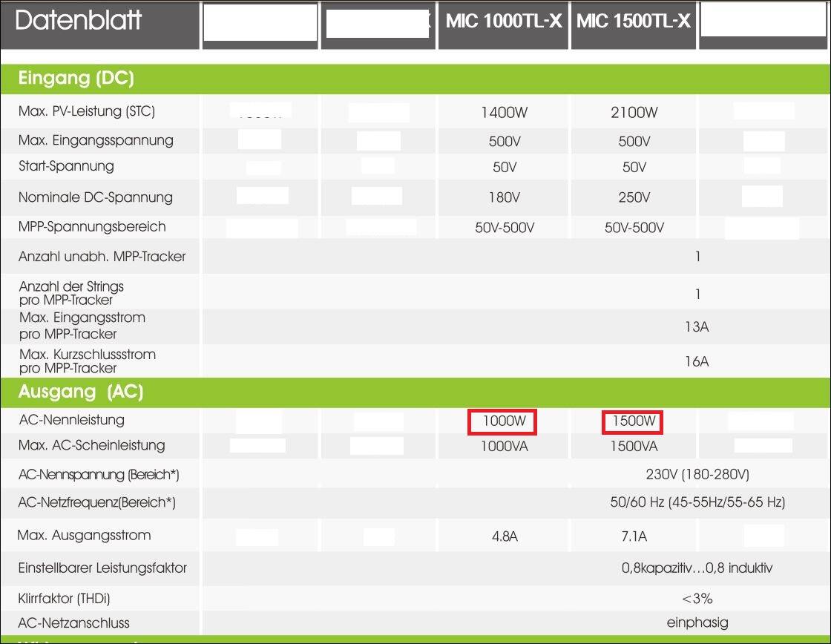
Task: Select the 0,8kapazitiv...0,8 induktiv value
Action: coord(697,568)
